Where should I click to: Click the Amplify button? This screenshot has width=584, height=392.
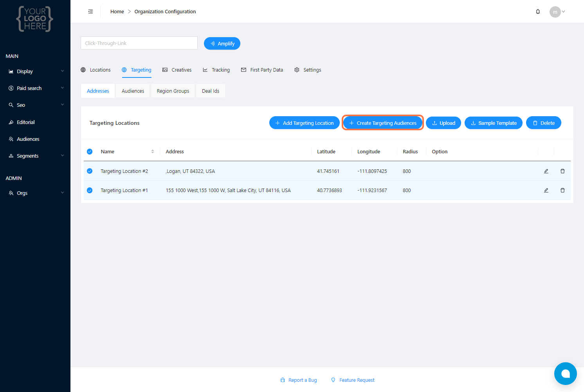[222, 43]
